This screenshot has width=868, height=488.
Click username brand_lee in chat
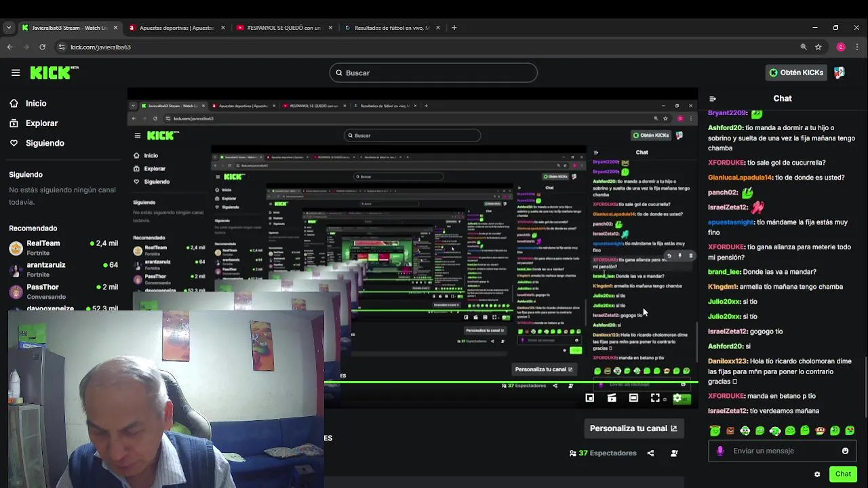pos(724,272)
